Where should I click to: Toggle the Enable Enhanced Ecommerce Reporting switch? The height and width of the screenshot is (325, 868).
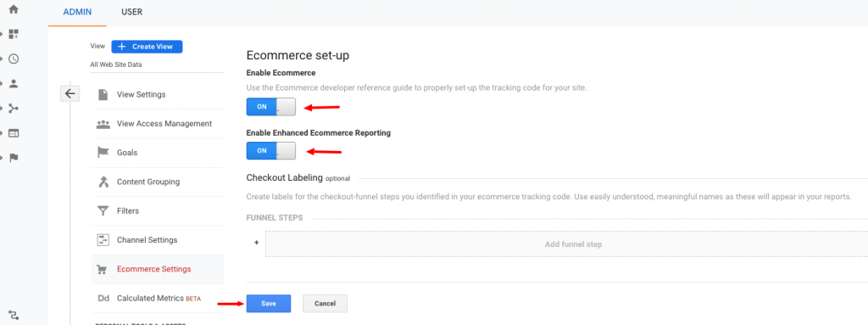pos(270,150)
